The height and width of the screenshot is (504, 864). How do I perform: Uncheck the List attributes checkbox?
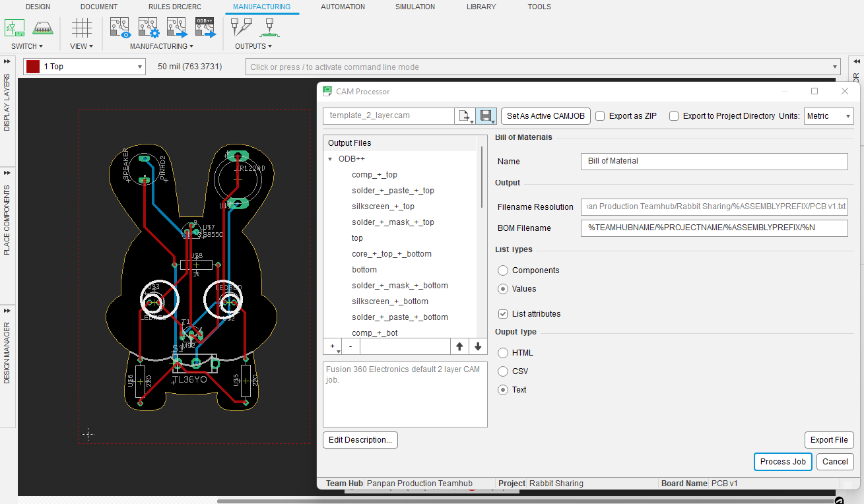(x=503, y=314)
